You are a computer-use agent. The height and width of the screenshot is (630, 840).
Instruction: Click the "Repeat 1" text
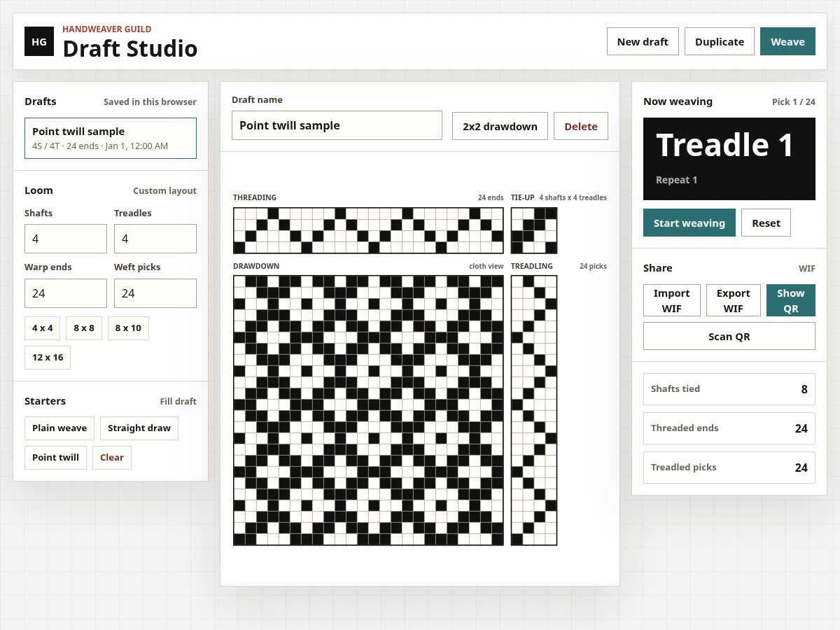pyautogui.click(x=677, y=180)
